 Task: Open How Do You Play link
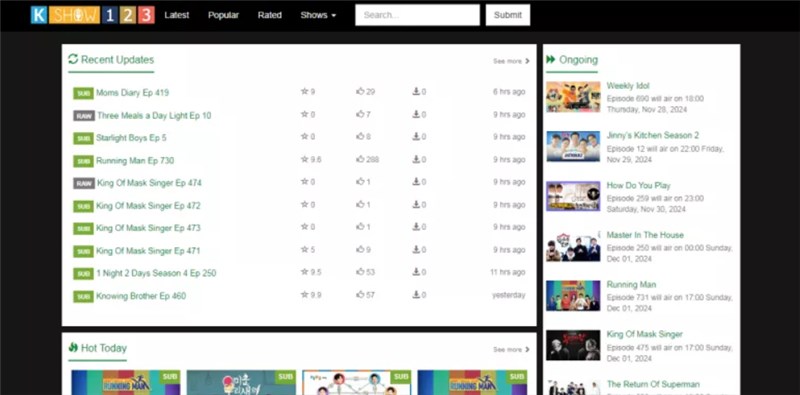(638, 185)
